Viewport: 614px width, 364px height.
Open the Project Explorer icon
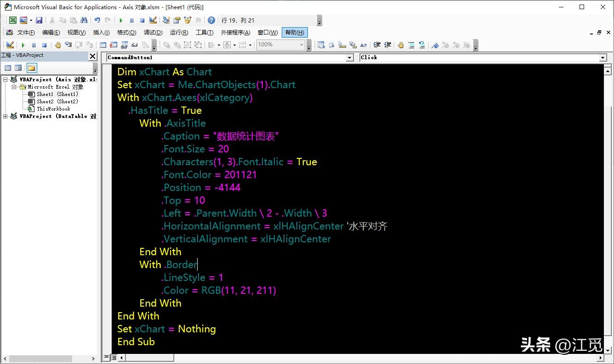(166, 20)
